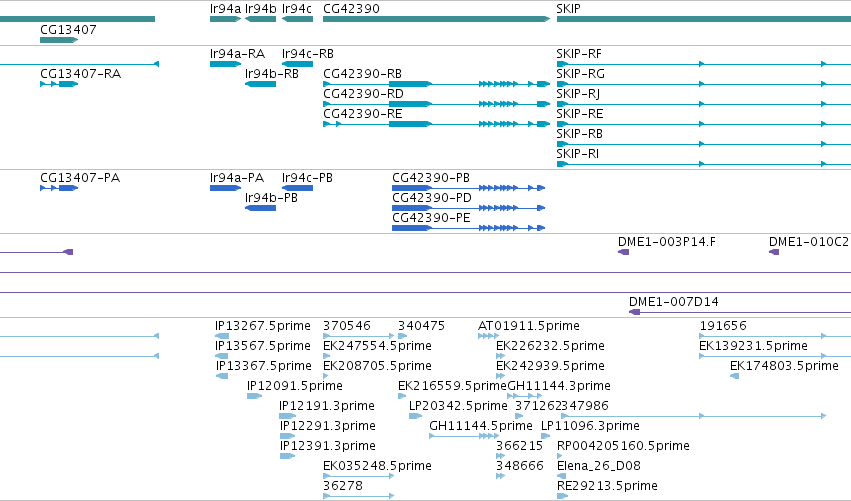Click the CG42390-RE transcript label

(363, 114)
